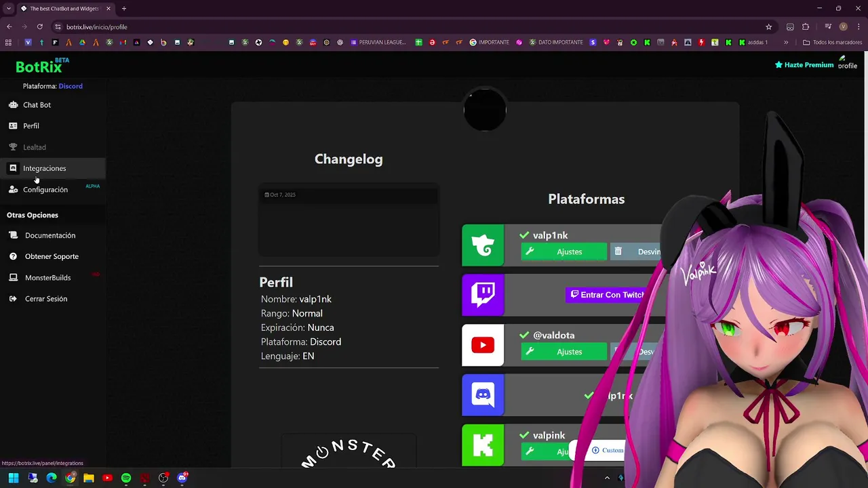Open File Explorer from the taskbar
Image resolution: width=868 pixels, height=488 pixels.
click(x=89, y=478)
